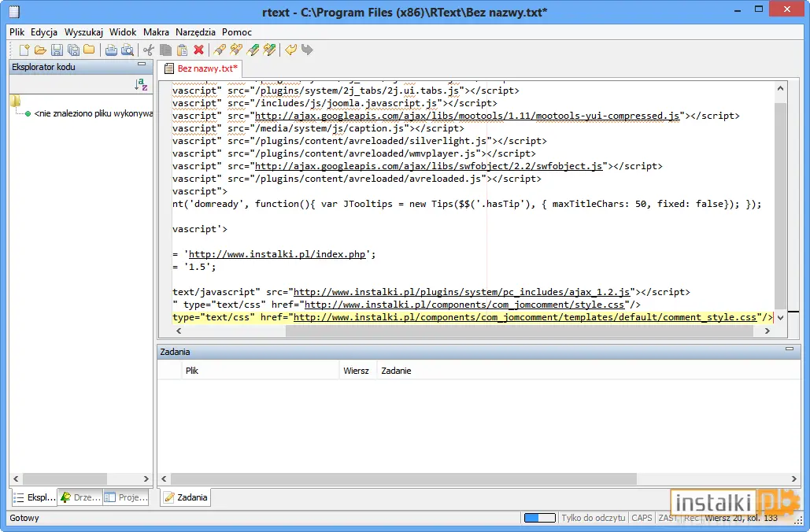Undo using the yellow arrow icon
The width and height of the screenshot is (810, 532).
point(290,50)
